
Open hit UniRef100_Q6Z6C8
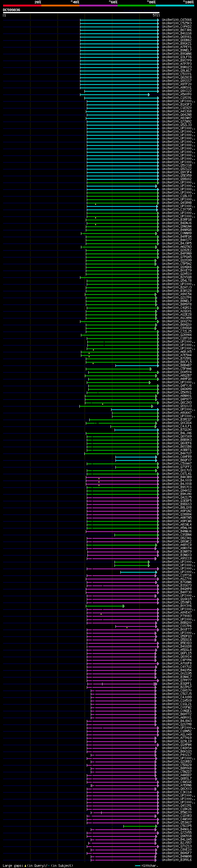pyautogui.click(x=177, y=78)
